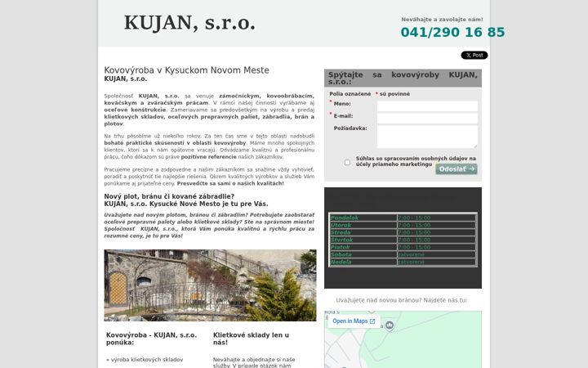The image size is (588, 368).
Task: Click heading Kovovýroba v Kysuckom Novom Meste
Action: 186,70
